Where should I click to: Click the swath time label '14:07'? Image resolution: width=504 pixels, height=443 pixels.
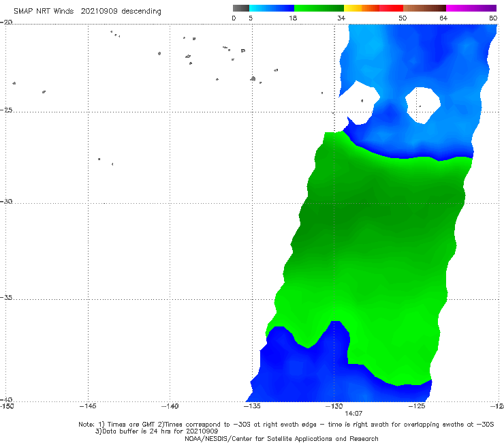(x=353, y=414)
